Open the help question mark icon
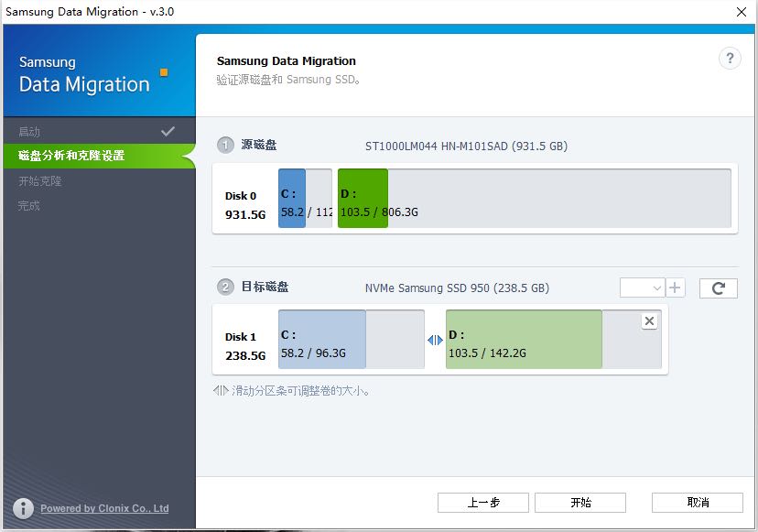Screen dimensions: 758x532 [x=730, y=59]
